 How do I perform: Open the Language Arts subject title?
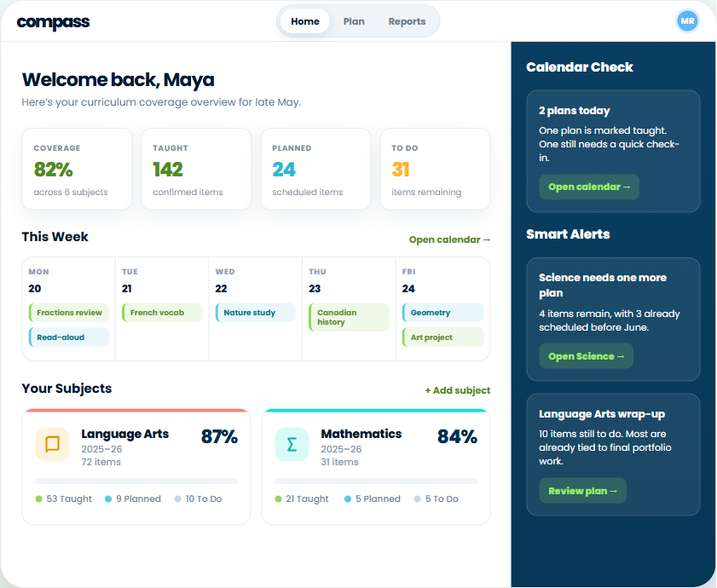[x=124, y=434]
